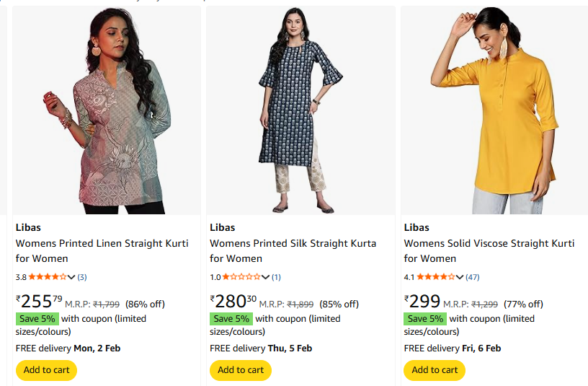Open the printed linen kurti product image
588x386 pixels.
(106, 112)
